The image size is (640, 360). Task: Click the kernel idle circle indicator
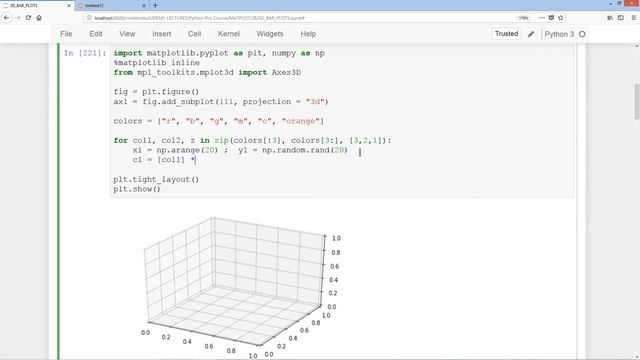click(x=582, y=34)
